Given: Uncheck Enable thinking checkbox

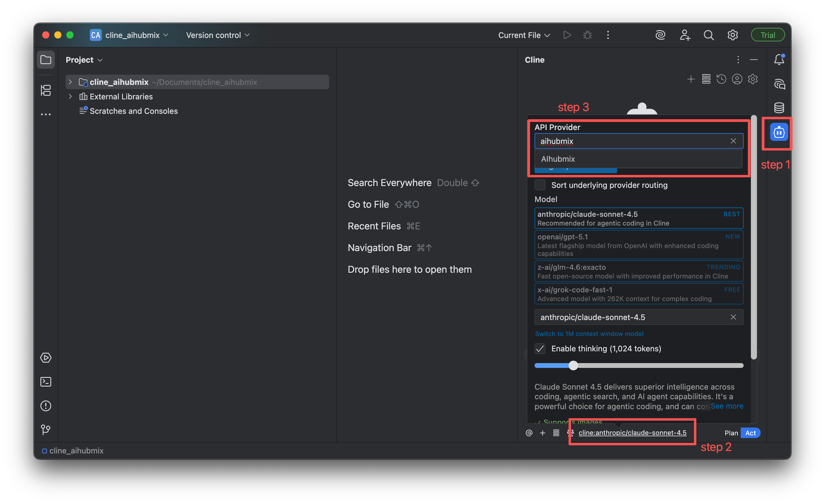Looking at the screenshot, I should [540, 349].
